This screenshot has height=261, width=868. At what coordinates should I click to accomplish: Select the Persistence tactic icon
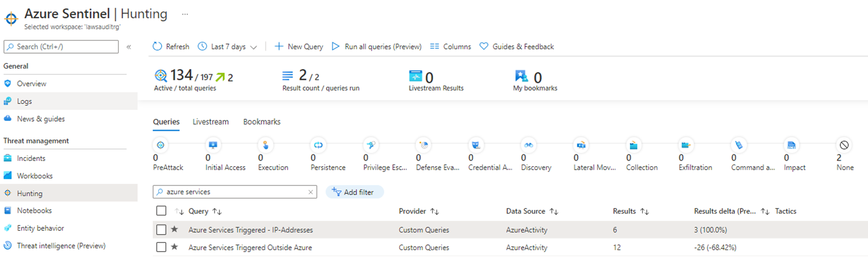(318, 145)
